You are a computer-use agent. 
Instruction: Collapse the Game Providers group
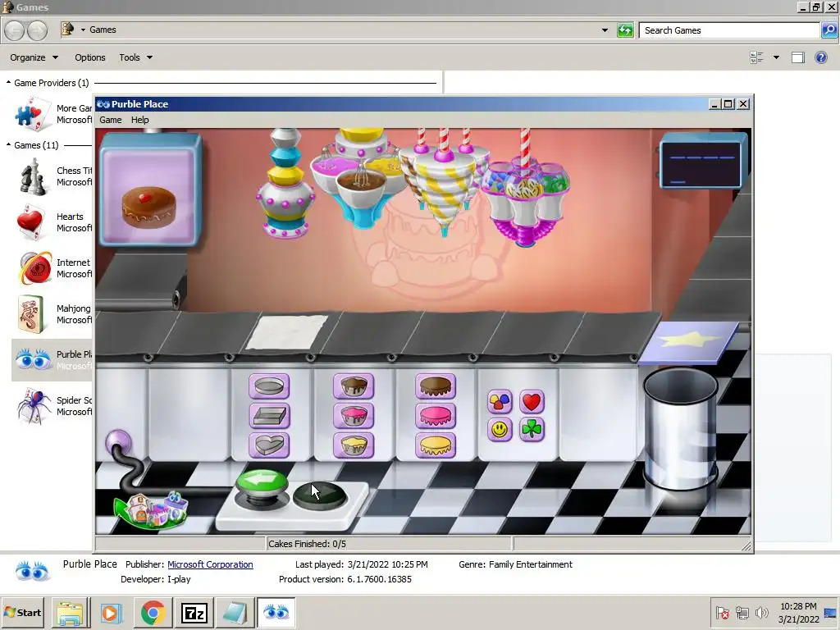point(8,83)
